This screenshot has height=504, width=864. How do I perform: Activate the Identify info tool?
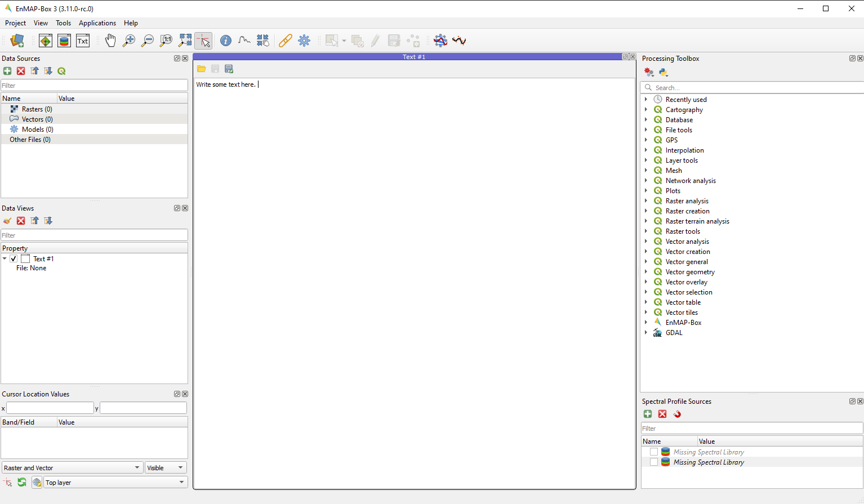226,41
